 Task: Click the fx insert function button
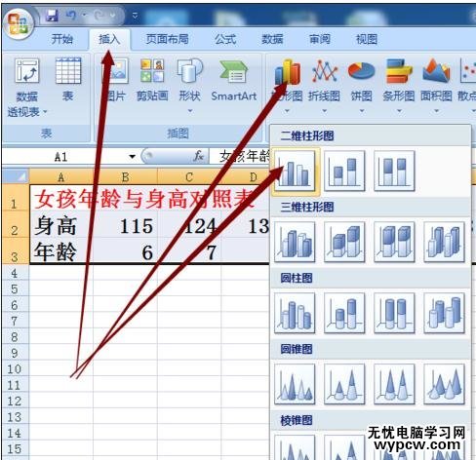pyautogui.click(x=198, y=156)
